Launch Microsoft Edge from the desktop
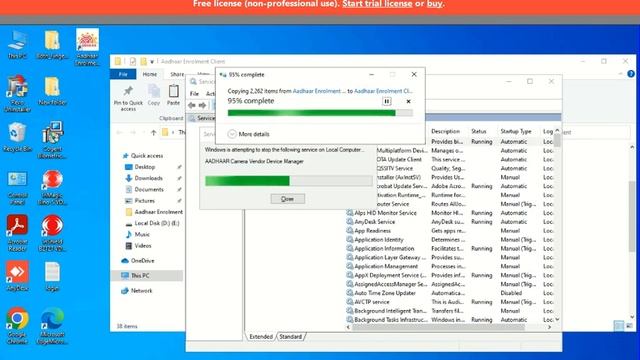640x360 pixels. click(x=52, y=326)
